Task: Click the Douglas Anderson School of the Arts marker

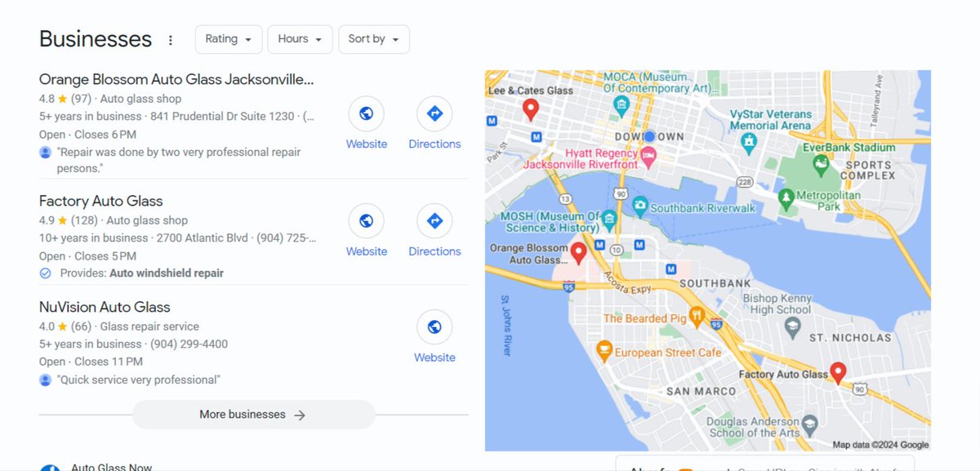Action: click(x=809, y=424)
